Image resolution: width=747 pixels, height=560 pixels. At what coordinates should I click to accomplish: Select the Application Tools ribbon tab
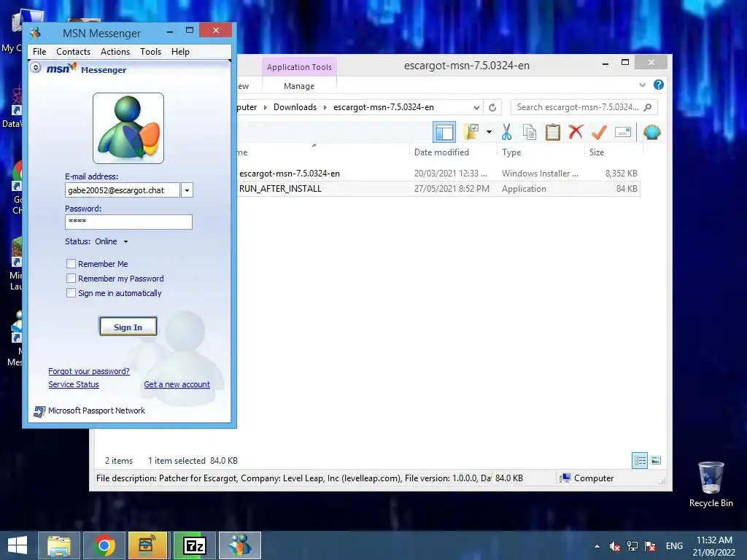[299, 67]
